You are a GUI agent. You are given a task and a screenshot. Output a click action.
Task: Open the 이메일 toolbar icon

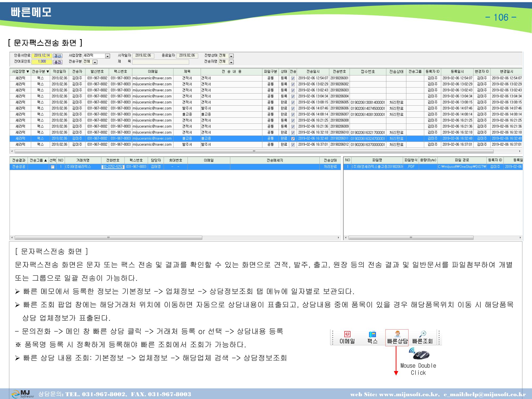tap(347, 338)
